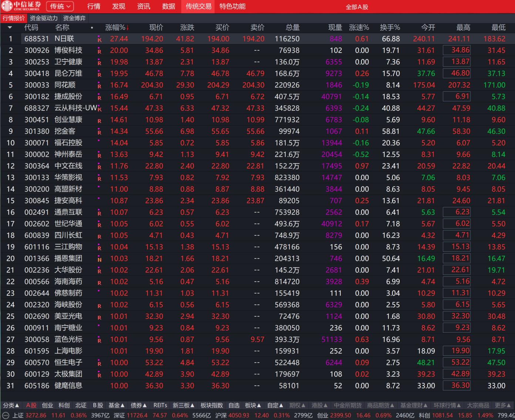Expand the triangle menu left of 代码
This screenshot has height=420, width=515.
click(x=10, y=28)
